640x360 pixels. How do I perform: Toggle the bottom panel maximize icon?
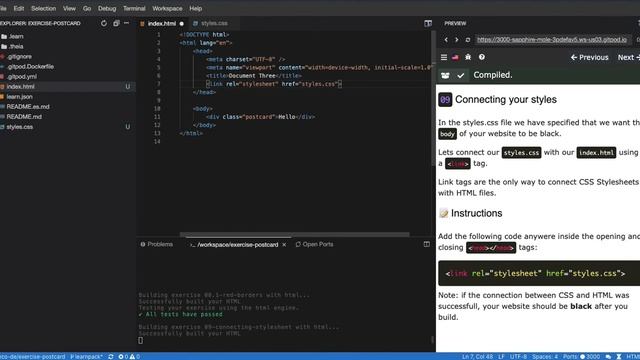click(427, 244)
